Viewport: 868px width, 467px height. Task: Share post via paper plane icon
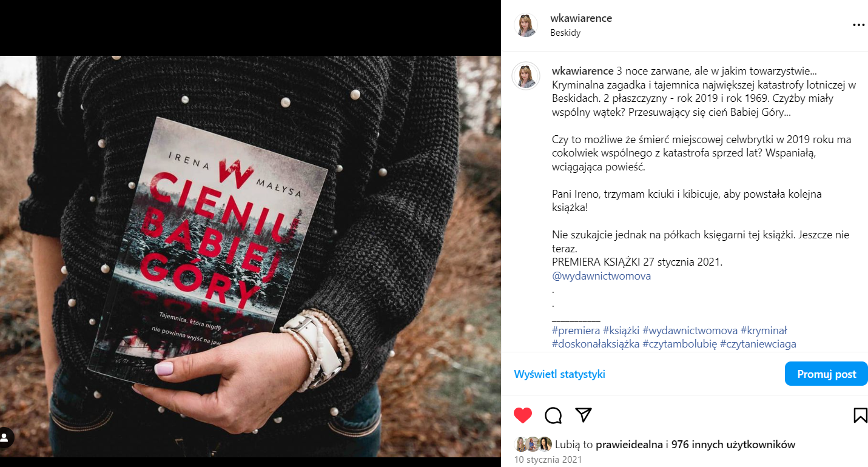coord(584,415)
